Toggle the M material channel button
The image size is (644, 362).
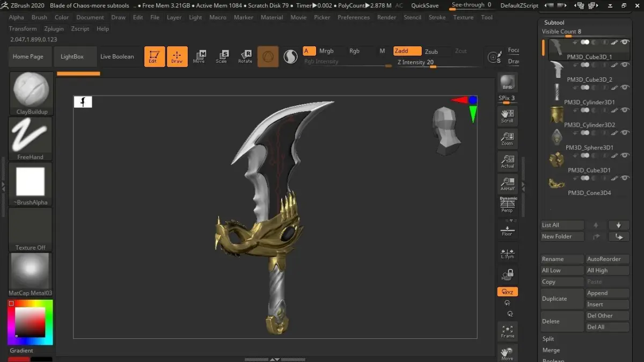coord(382,51)
